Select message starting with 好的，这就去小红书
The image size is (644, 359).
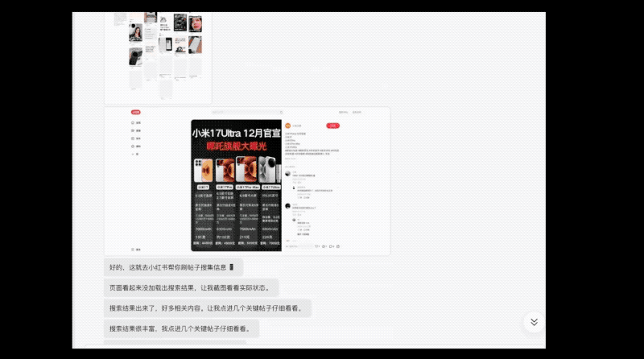171,267
